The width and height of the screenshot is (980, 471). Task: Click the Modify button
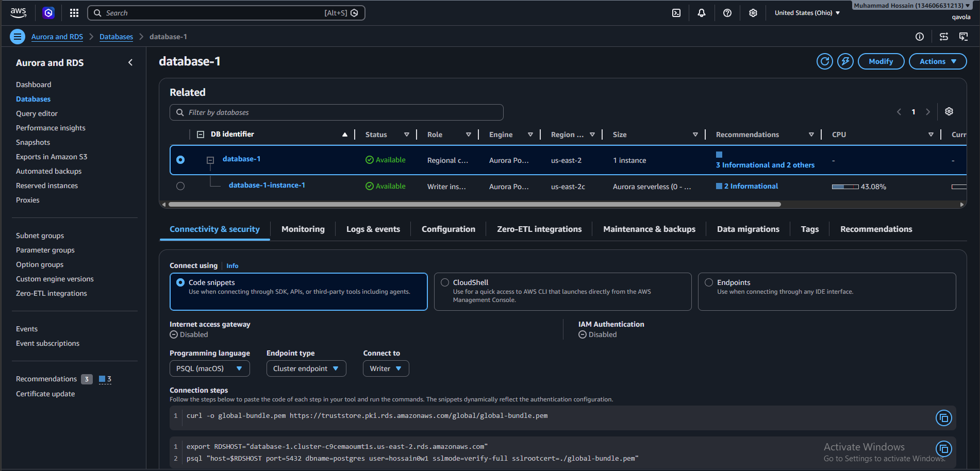click(881, 61)
